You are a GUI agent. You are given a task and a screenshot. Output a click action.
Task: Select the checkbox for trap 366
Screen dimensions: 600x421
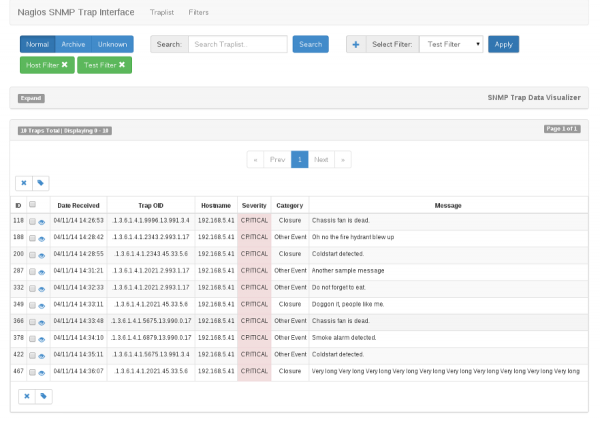click(32, 321)
